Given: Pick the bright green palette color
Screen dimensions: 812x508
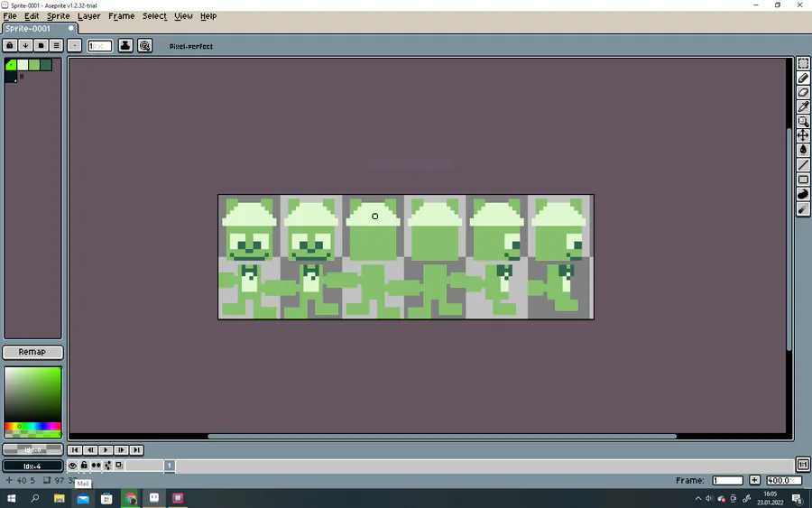Looking at the screenshot, I should [11, 65].
